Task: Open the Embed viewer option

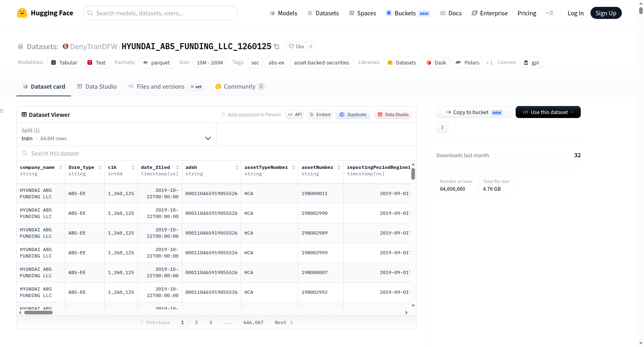Action: click(320, 114)
